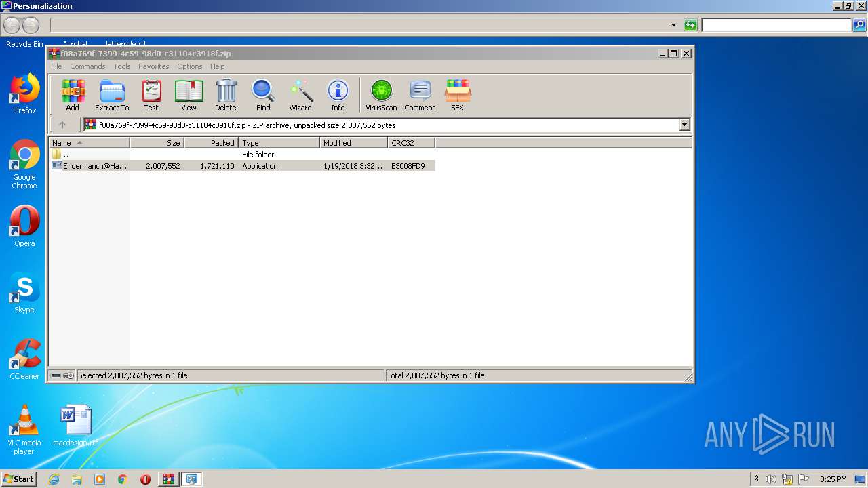Click the Delete trash can icon

226,96
